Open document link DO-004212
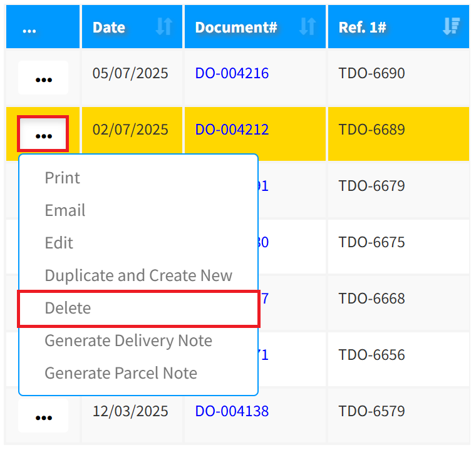Screen dimensions: 476x450 click(232, 130)
